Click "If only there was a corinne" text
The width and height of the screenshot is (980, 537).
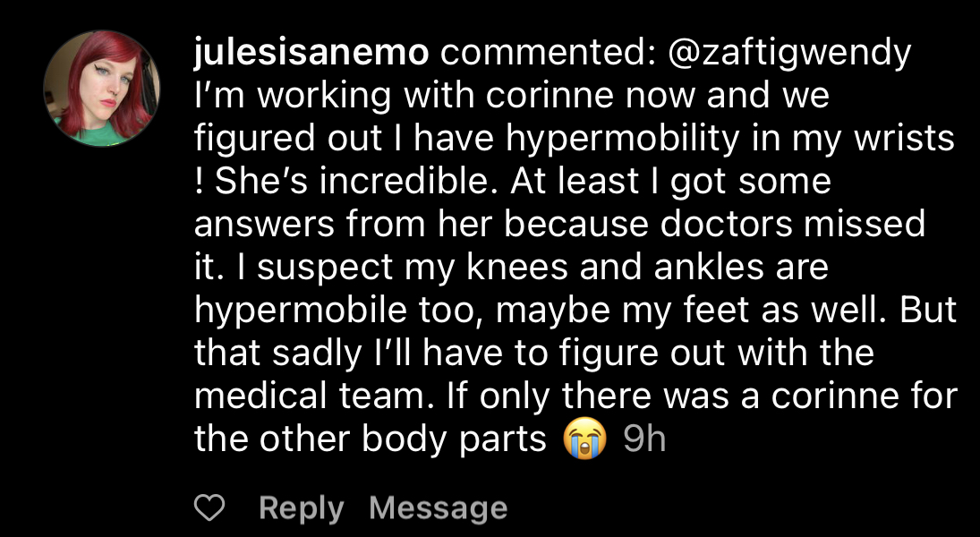click(x=685, y=396)
